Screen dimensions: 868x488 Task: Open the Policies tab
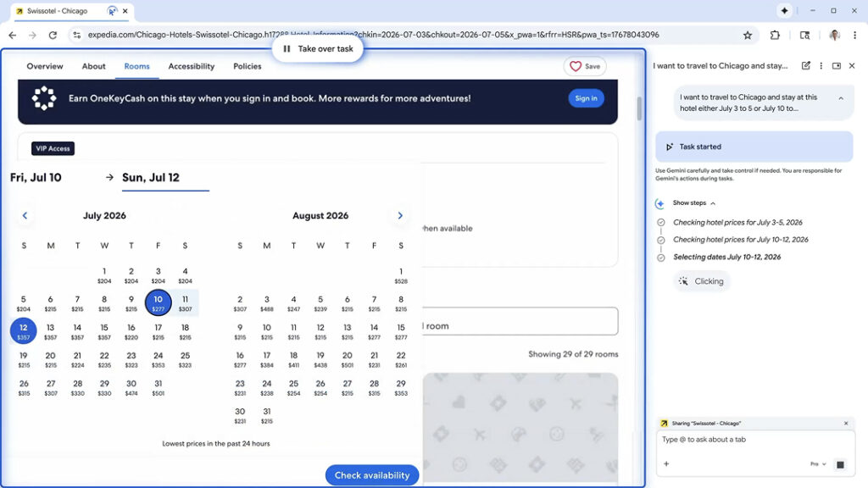[x=248, y=66]
